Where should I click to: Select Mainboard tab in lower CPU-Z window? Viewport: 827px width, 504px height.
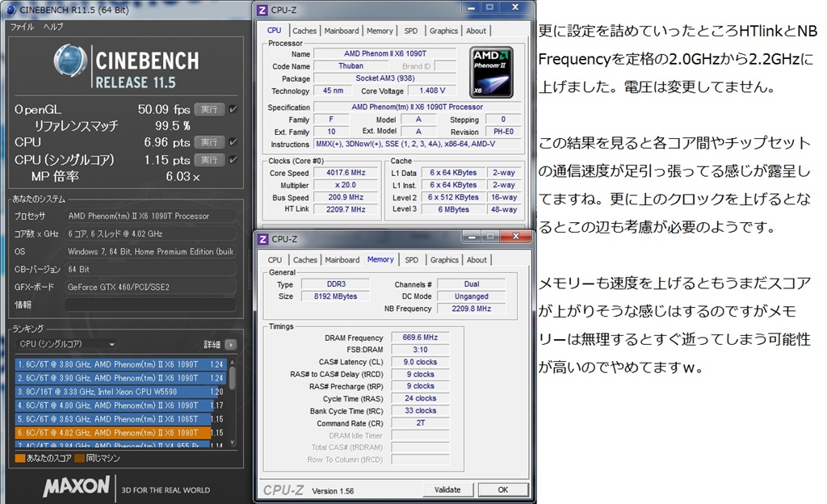click(342, 260)
